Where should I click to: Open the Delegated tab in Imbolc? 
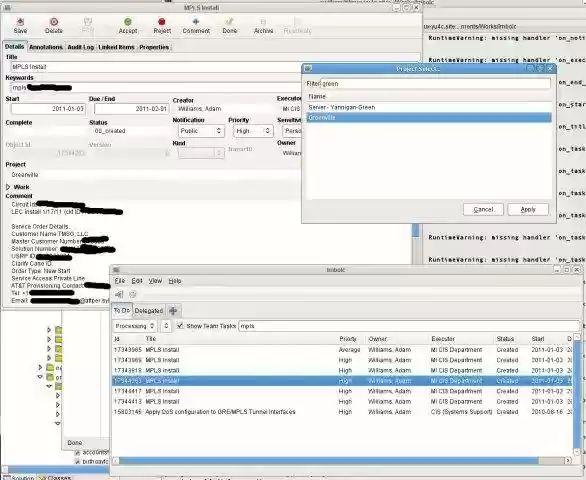[149, 311]
